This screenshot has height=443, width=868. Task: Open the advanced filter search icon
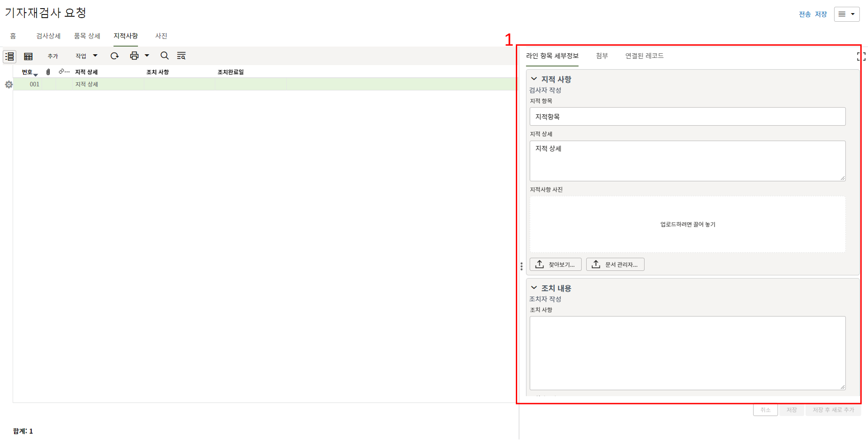[181, 56]
